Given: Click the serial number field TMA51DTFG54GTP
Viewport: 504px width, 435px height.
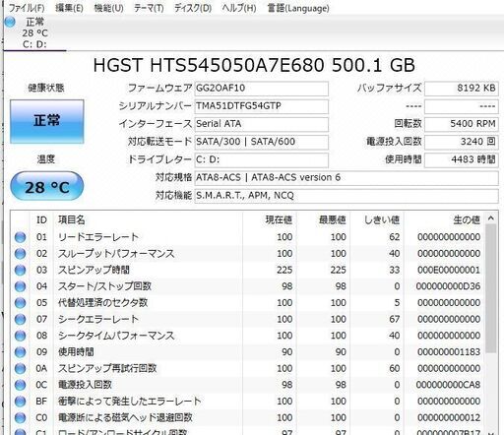Looking at the screenshot, I should click(x=261, y=106).
